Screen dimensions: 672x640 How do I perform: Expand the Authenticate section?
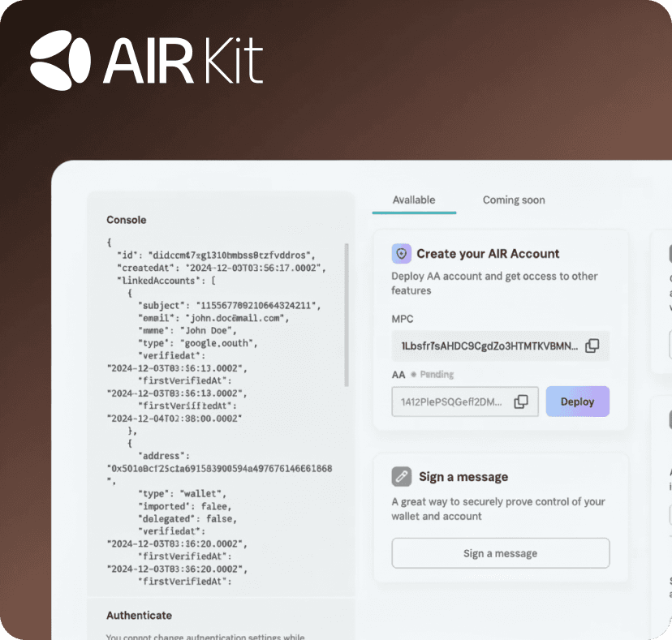(138, 615)
